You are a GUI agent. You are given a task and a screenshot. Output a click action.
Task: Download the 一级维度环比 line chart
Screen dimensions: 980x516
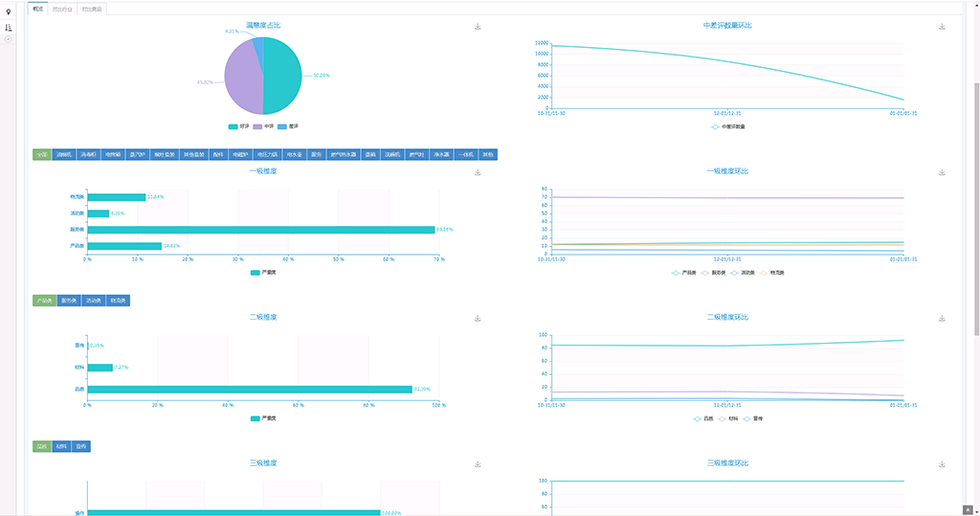(x=942, y=173)
